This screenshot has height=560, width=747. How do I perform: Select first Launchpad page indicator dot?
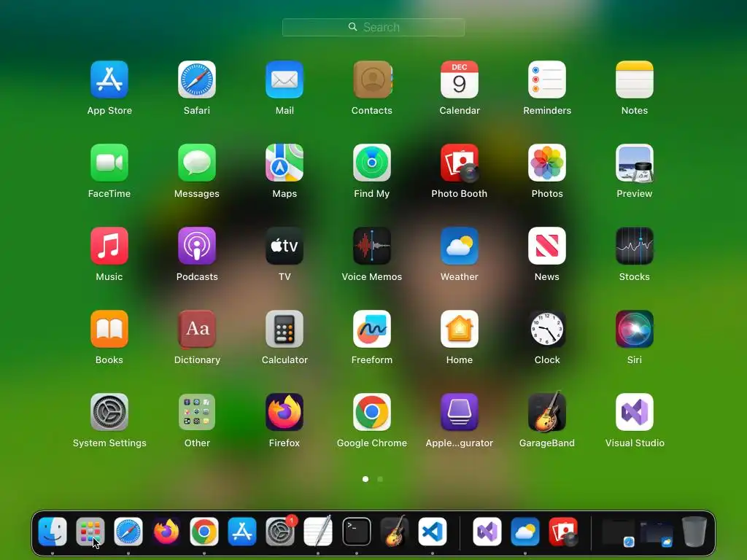click(365, 479)
